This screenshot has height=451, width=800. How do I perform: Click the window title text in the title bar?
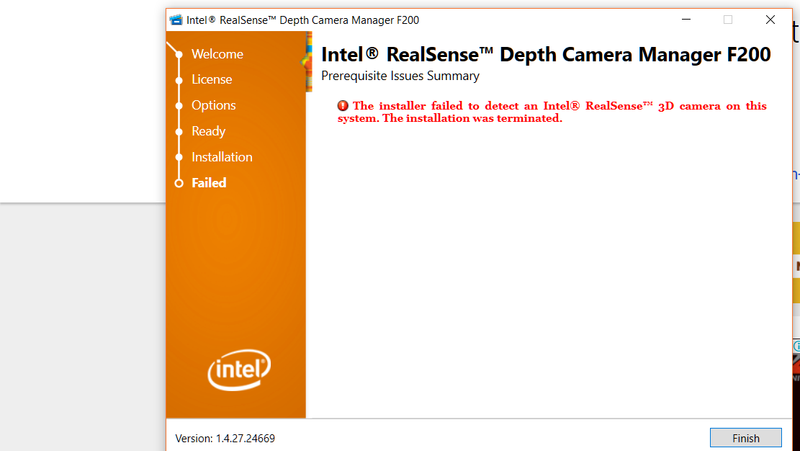point(303,20)
